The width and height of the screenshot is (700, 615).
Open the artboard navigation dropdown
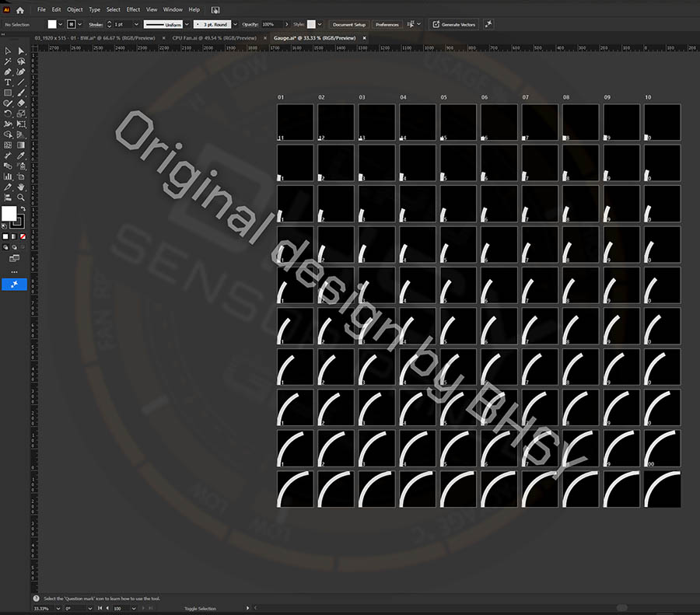pyautogui.click(x=134, y=608)
